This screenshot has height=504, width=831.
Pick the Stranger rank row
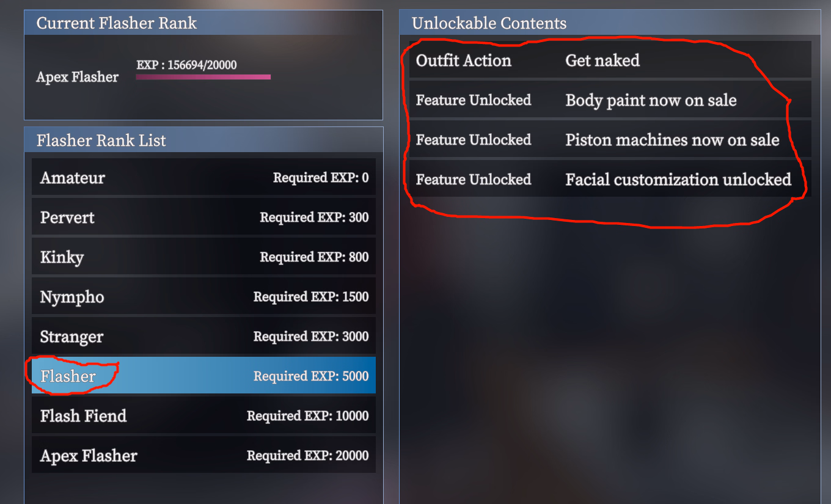(203, 337)
